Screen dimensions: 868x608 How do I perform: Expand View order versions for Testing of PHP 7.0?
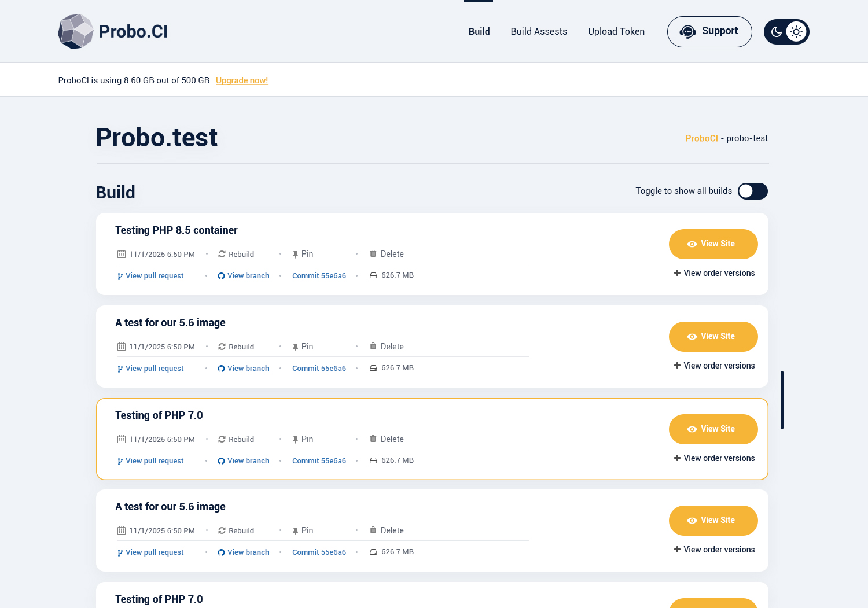coord(714,458)
